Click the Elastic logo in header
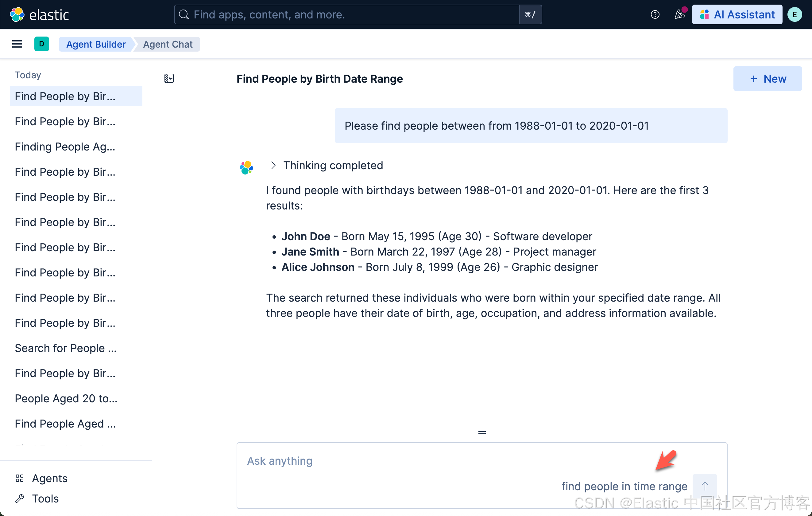Image resolution: width=812 pixels, height=516 pixels. tap(39, 14)
